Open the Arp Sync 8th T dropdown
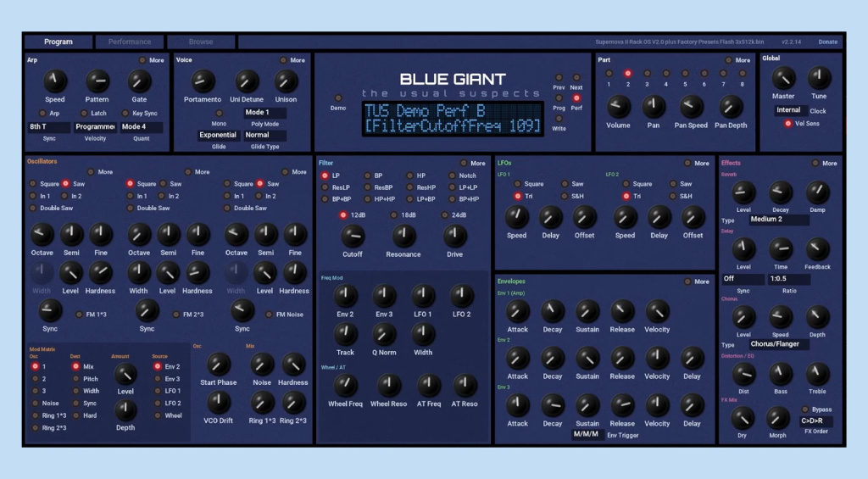This screenshot has height=479, width=868. click(48, 127)
